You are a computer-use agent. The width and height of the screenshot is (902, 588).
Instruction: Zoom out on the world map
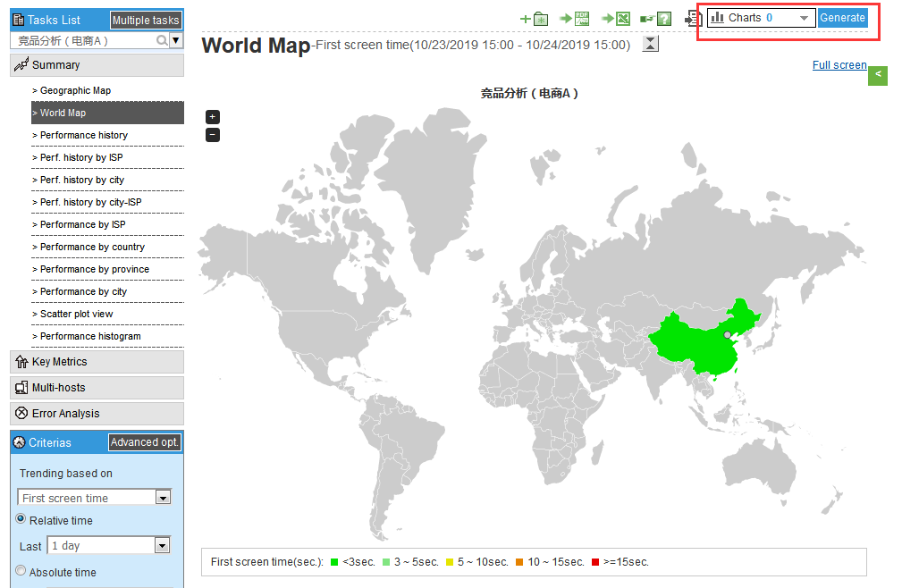tap(213, 135)
